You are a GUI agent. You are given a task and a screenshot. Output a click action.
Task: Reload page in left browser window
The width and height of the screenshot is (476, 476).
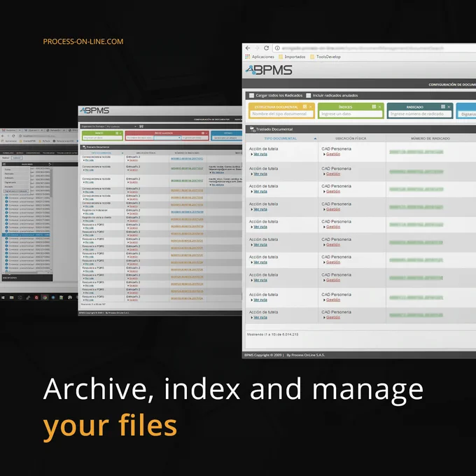pyautogui.click(x=13, y=136)
